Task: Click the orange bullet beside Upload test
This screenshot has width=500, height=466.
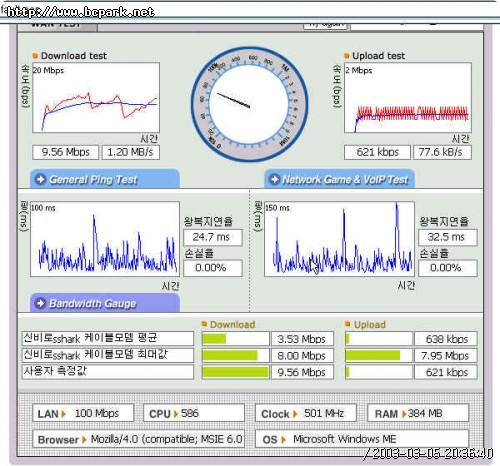Action: pos(346,56)
